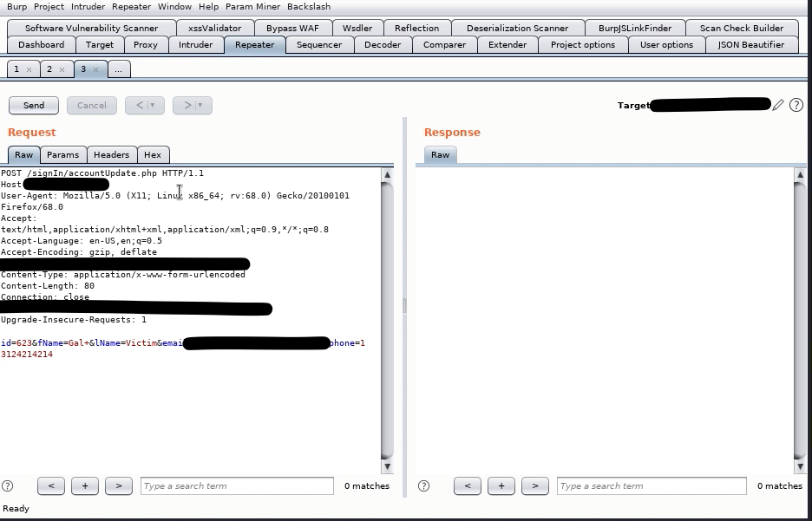Close Repeater tab 3
Image resolution: width=812 pixels, height=521 pixels.
[95, 69]
